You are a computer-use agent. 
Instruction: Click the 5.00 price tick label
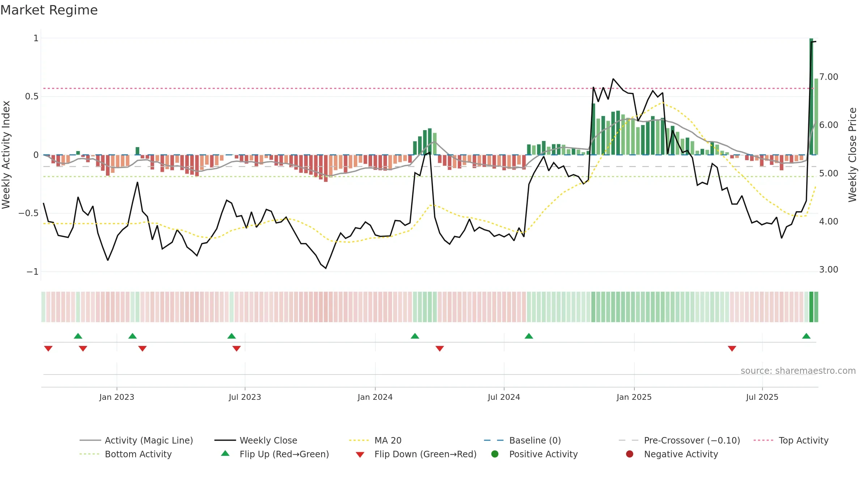tap(829, 173)
